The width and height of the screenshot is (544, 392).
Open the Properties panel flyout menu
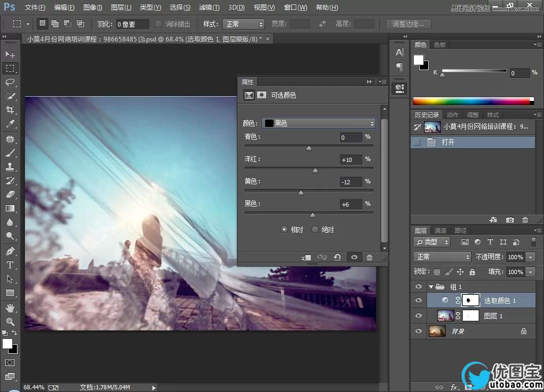coord(382,81)
